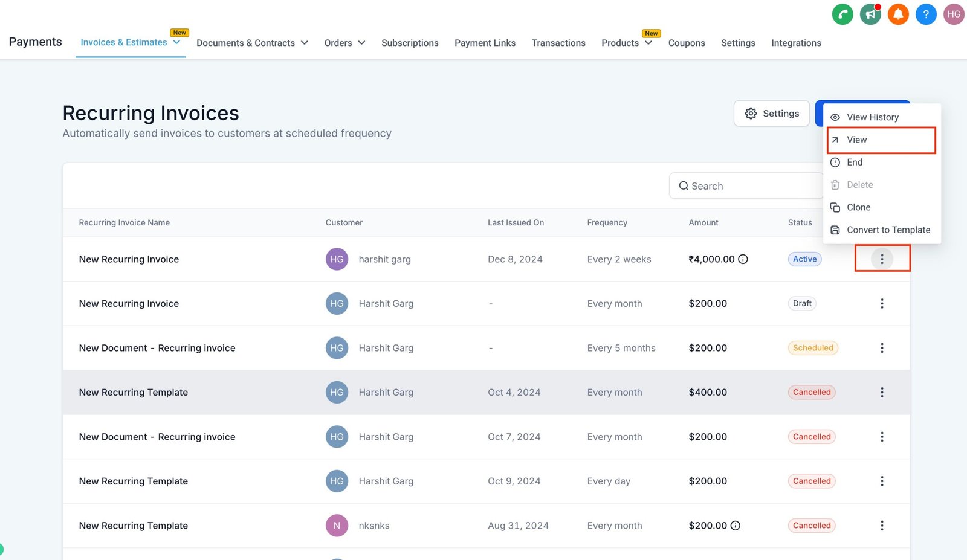Choose Clone in the context menu
This screenshot has width=967, height=560.
(858, 207)
